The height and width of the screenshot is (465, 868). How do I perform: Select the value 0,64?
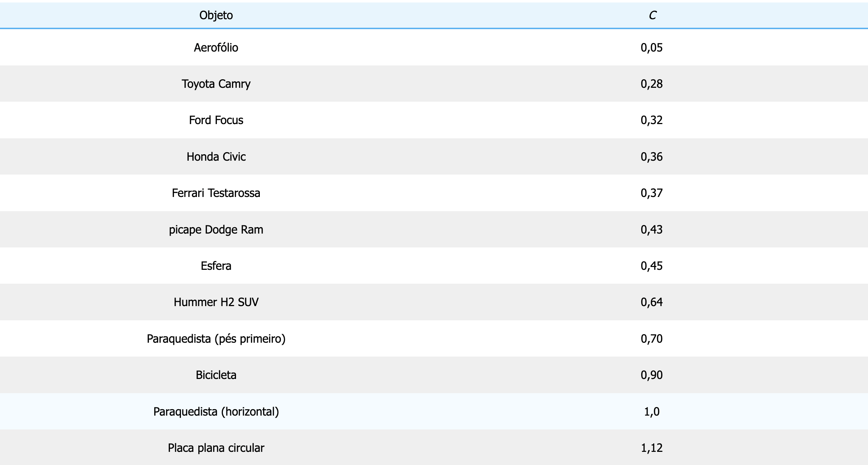652,302
